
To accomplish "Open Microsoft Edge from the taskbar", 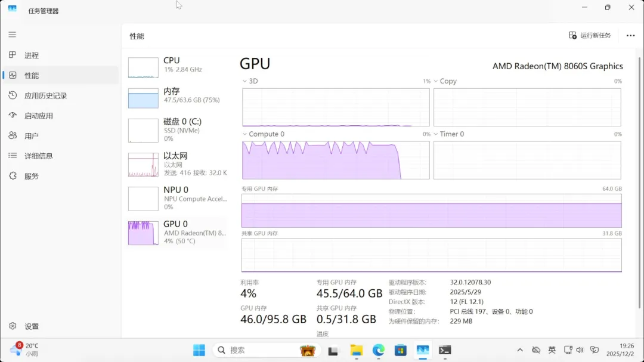I will 379,350.
